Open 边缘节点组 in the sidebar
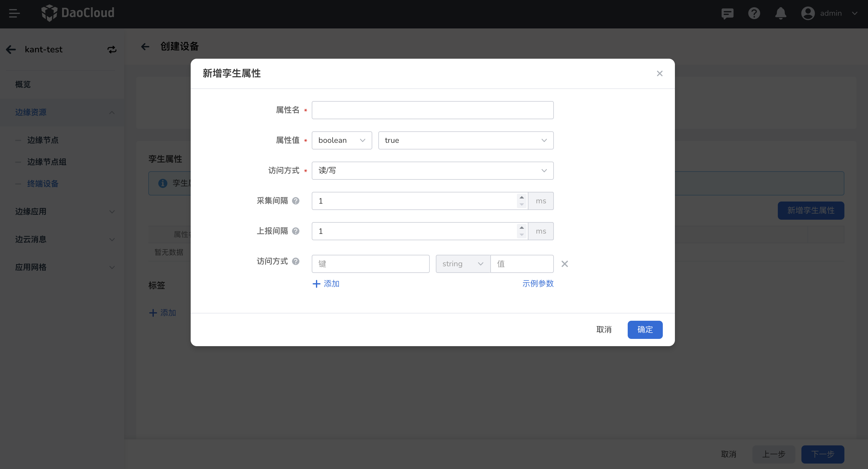Viewport: 868px width, 469px height. pos(47,162)
